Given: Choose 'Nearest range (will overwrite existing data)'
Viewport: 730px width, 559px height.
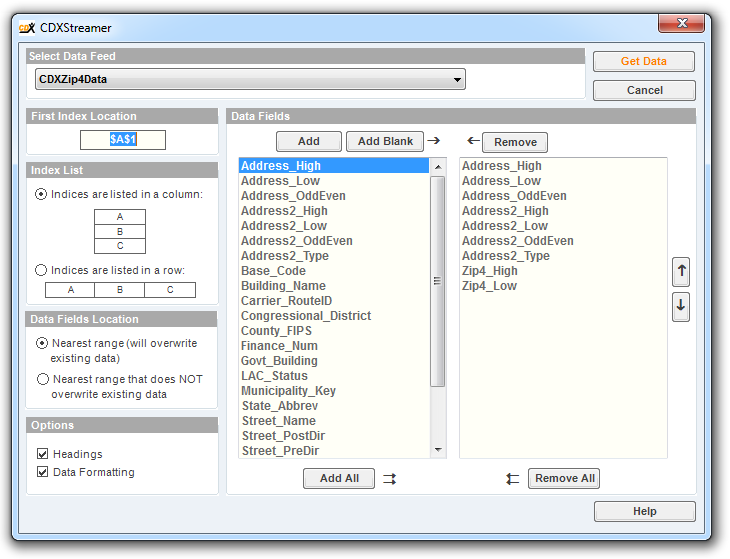Looking at the screenshot, I should click(x=42, y=343).
